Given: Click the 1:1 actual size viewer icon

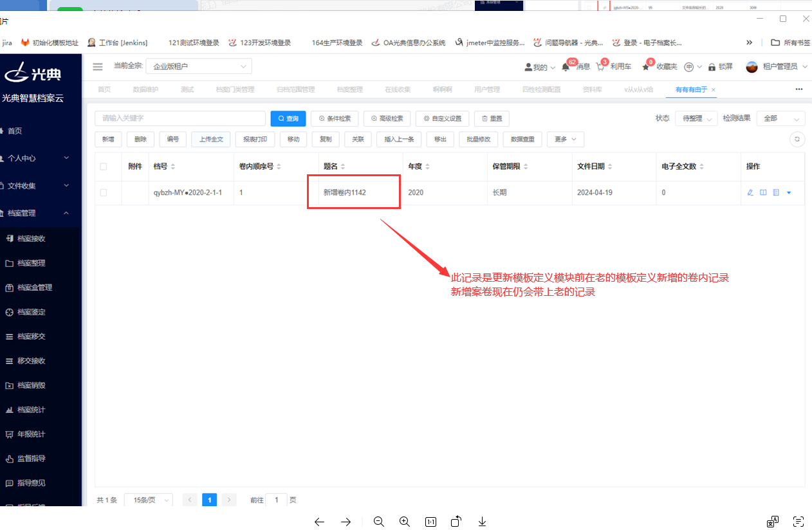Looking at the screenshot, I should [x=430, y=522].
